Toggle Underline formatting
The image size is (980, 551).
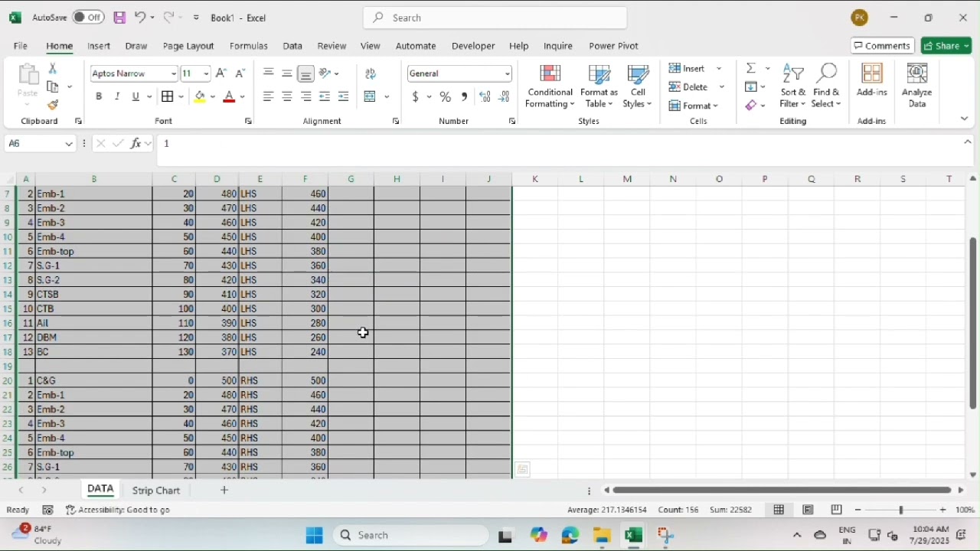pos(136,96)
